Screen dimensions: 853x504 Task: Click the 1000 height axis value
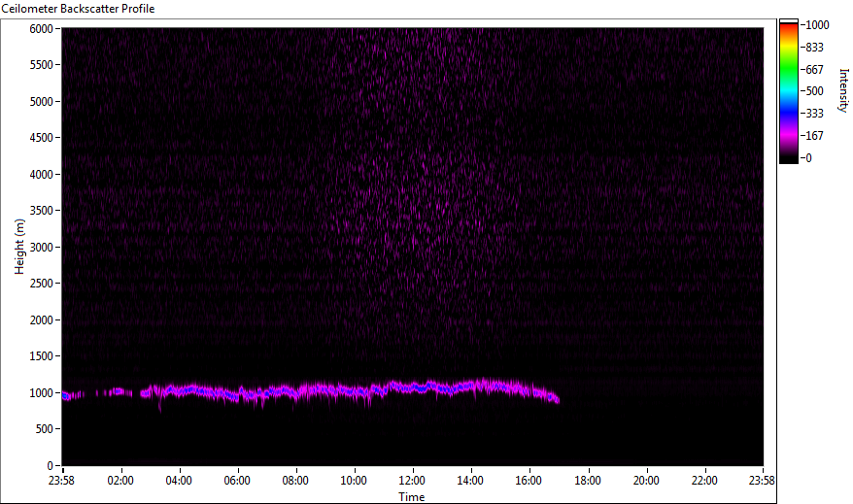tap(42, 393)
